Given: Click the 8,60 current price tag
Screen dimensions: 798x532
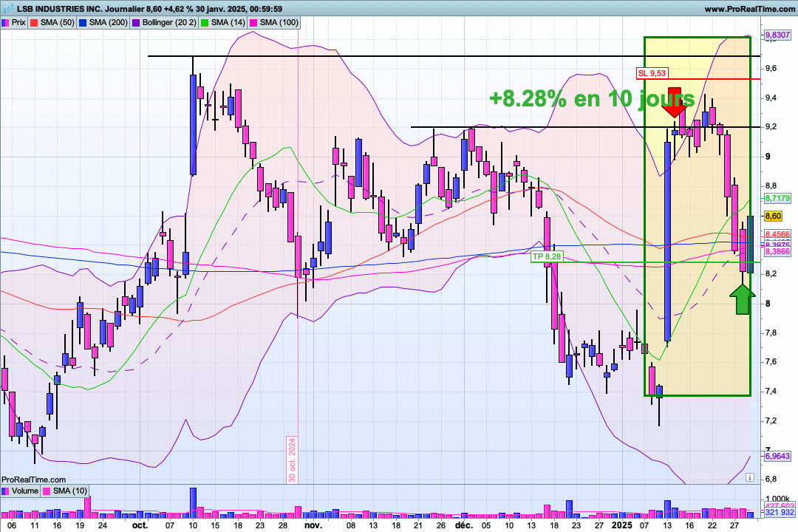Looking at the screenshot, I should (773, 216).
